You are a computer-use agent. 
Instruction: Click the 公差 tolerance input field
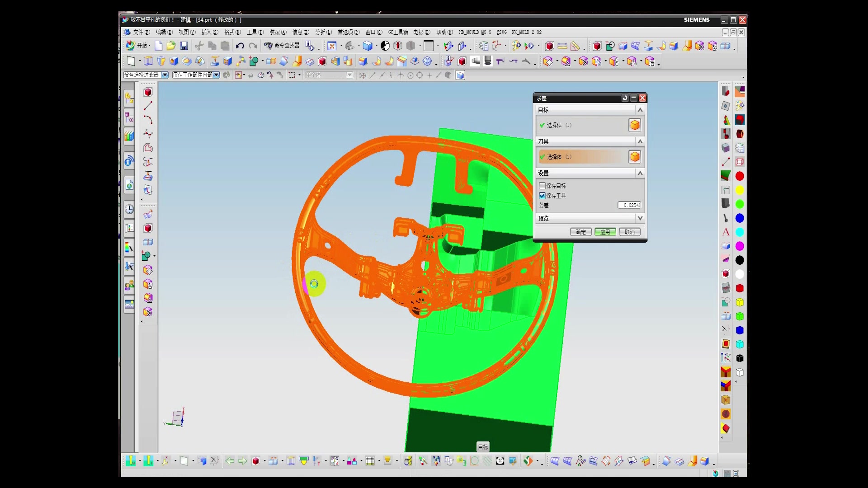(629, 205)
